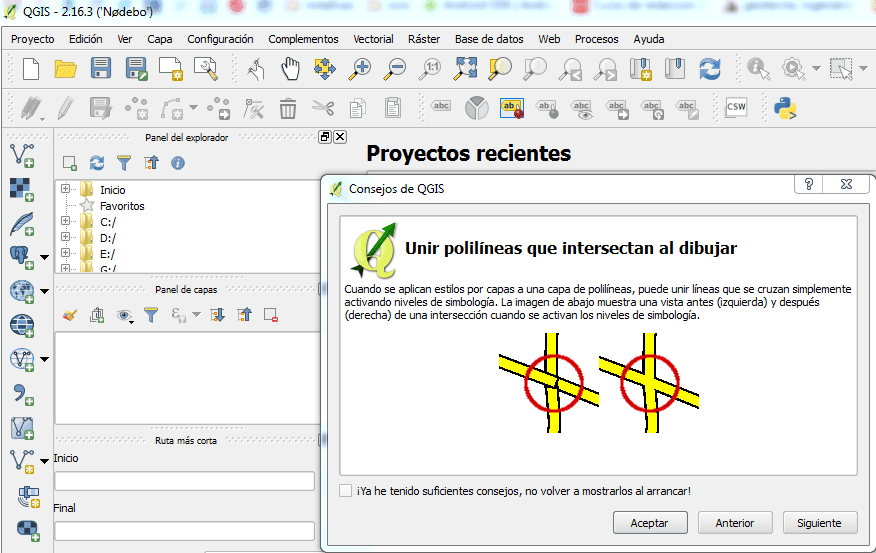Open the Edición menu
This screenshot has height=553, width=876.
tap(85, 39)
